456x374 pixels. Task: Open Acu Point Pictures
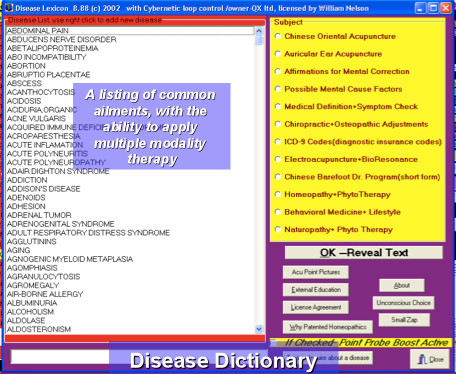pyautogui.click(x=316, y=272)
